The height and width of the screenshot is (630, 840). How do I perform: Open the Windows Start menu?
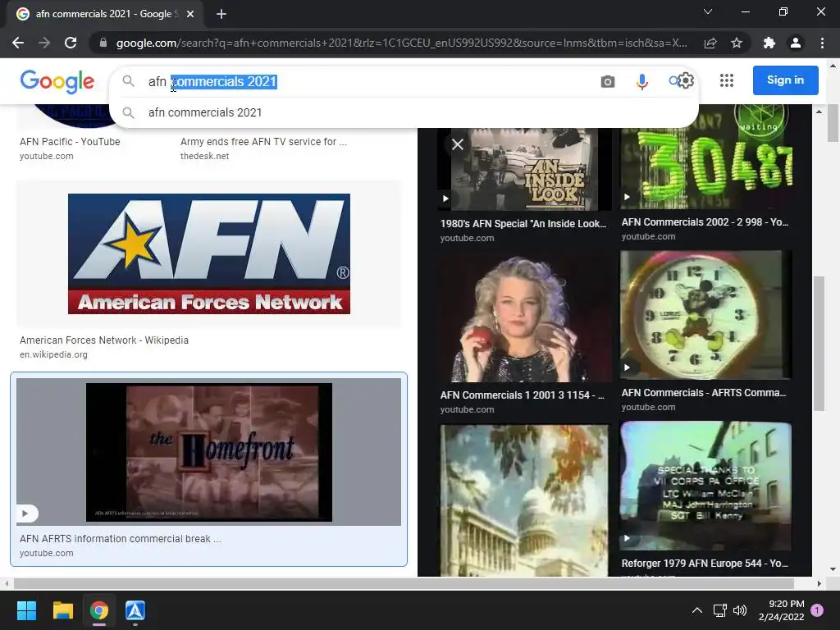click(x=26, y=610)
